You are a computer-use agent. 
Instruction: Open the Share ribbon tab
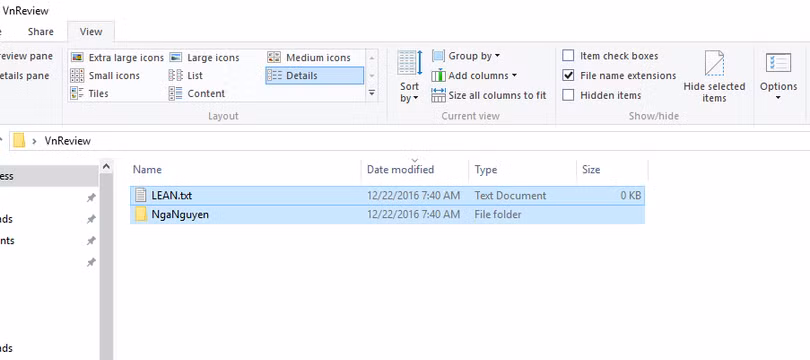coord(41,32)
